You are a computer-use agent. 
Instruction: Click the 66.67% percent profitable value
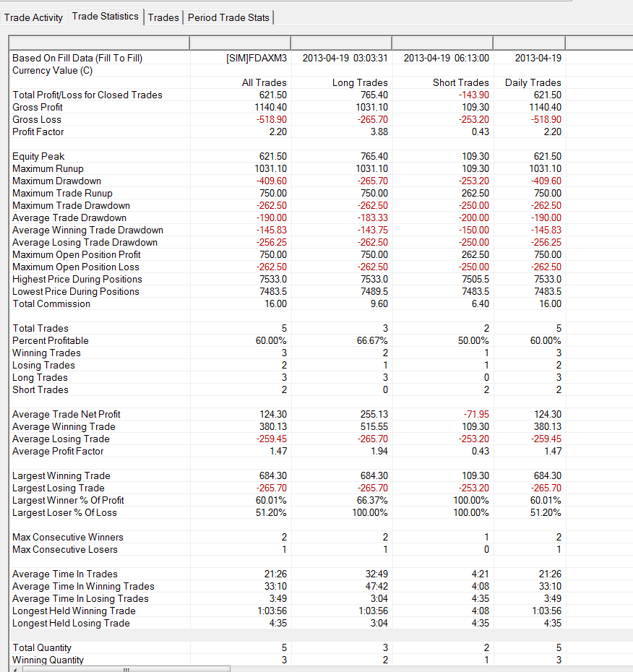[x=372, y=341]
